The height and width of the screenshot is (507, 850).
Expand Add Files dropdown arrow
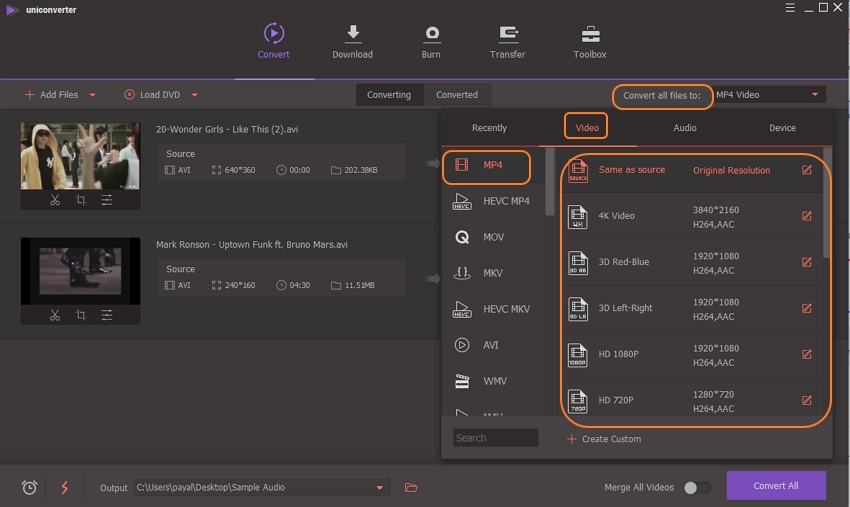click(93, 95)
